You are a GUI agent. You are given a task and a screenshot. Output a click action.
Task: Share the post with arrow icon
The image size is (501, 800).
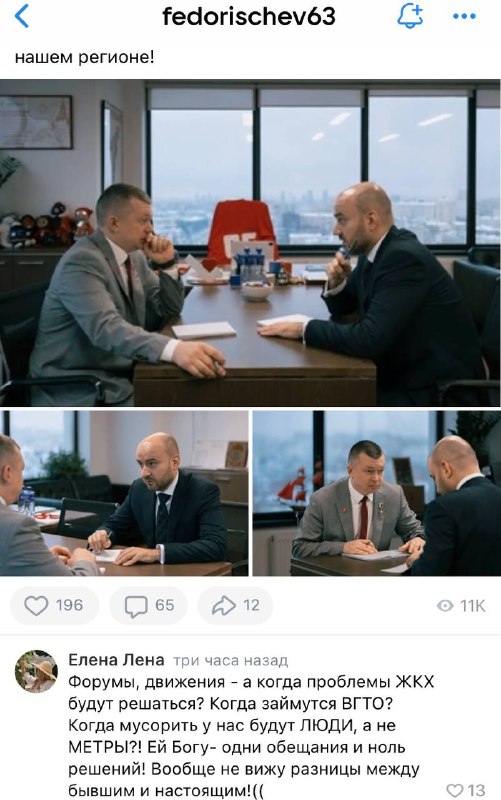click(x=224, y=606)
